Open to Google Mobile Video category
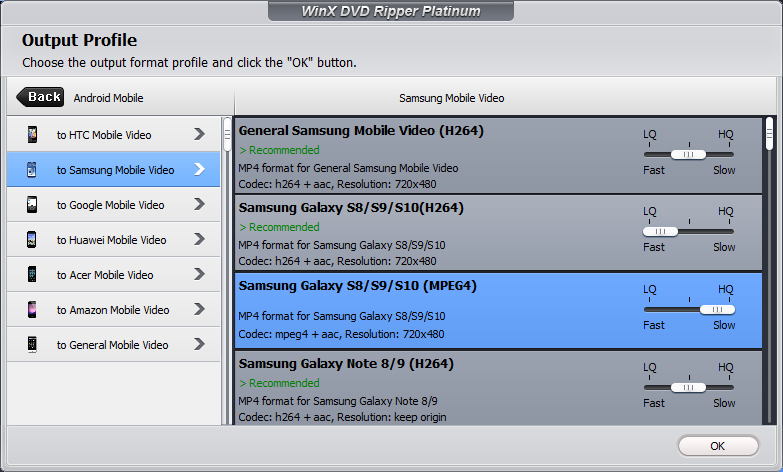Screen dimensions: 783x472 click(113, 204)
